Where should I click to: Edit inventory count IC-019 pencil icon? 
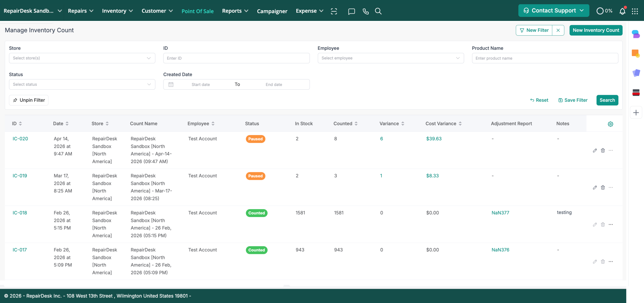pyautogui.click(x=594, y=187)
